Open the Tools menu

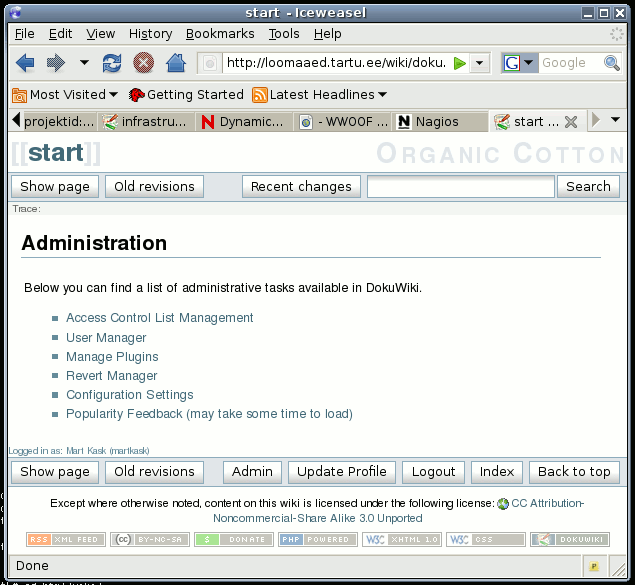284,34
